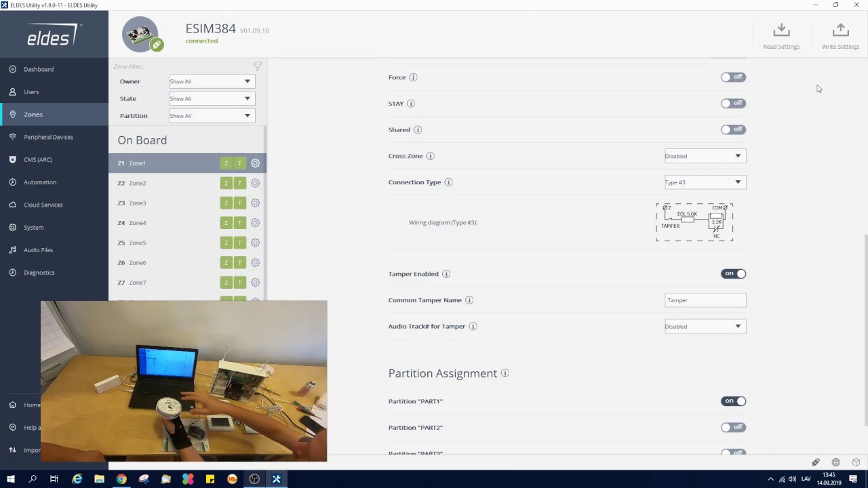
Task: Select the Zone6 row in the list
Action: pos(187,262)
